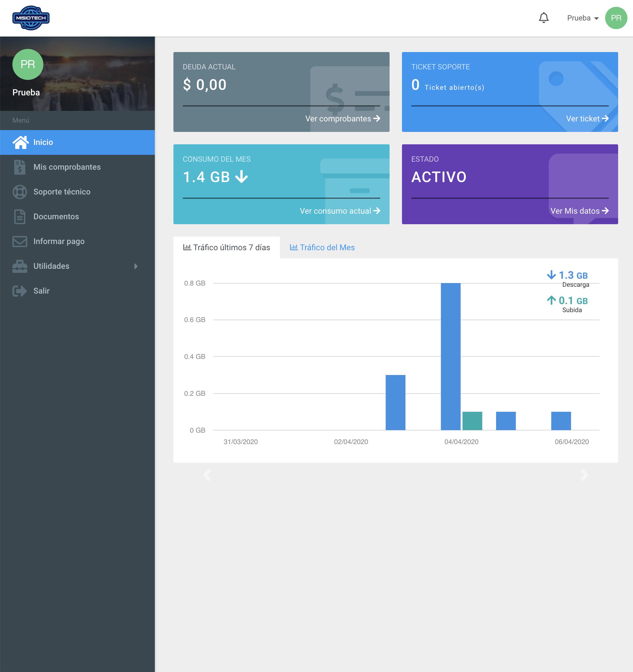Click the Misiotech logo
633x672 pixels.
pyautogui.click(x=31, y=18)
